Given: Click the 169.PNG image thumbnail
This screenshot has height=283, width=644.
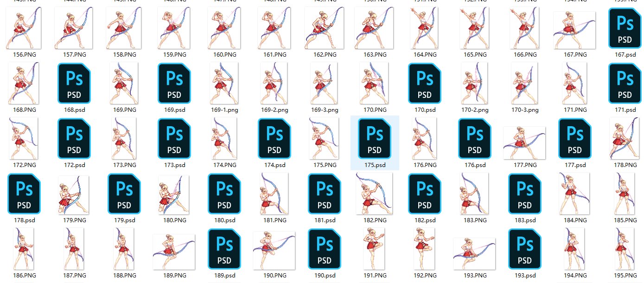Looking at the screenshot, I should 124,84.
